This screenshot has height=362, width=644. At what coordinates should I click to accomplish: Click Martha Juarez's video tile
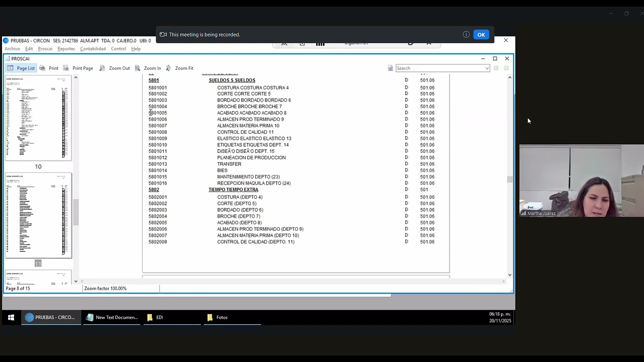[x=582, y=181]
